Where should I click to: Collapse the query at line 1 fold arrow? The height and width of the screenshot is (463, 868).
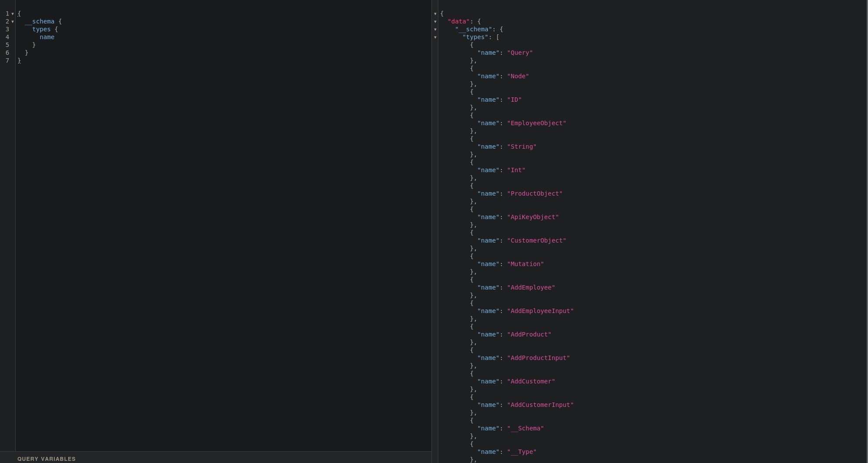(13, 14)
